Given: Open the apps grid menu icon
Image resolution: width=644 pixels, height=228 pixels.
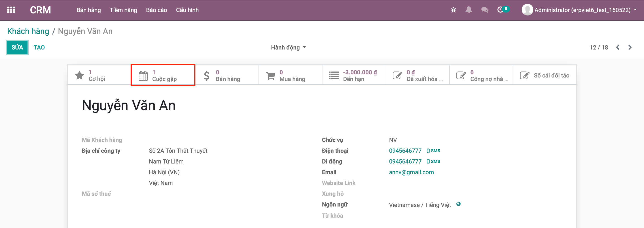Looking at the screenshot, I should (11, 10).
